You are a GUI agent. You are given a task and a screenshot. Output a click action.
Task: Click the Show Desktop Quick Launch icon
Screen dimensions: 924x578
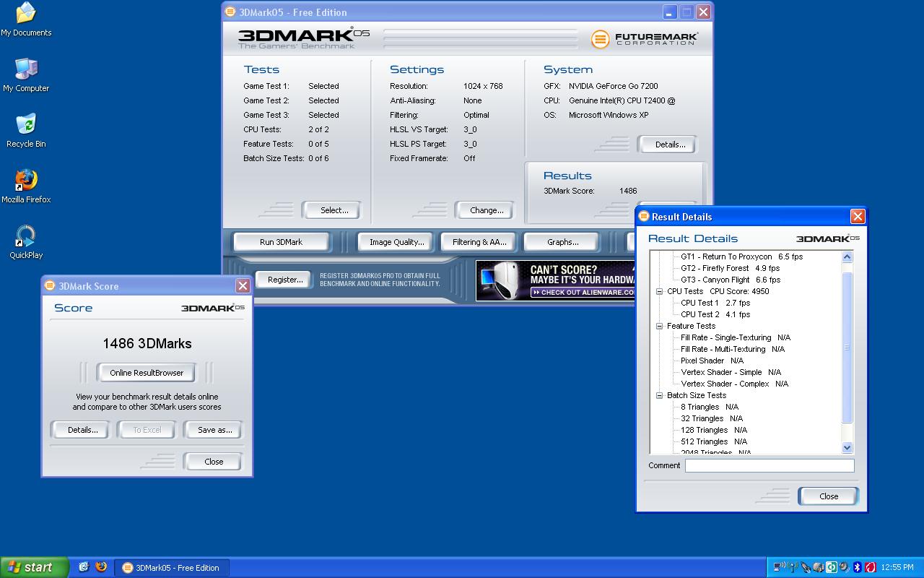click(x=84, y=567)
